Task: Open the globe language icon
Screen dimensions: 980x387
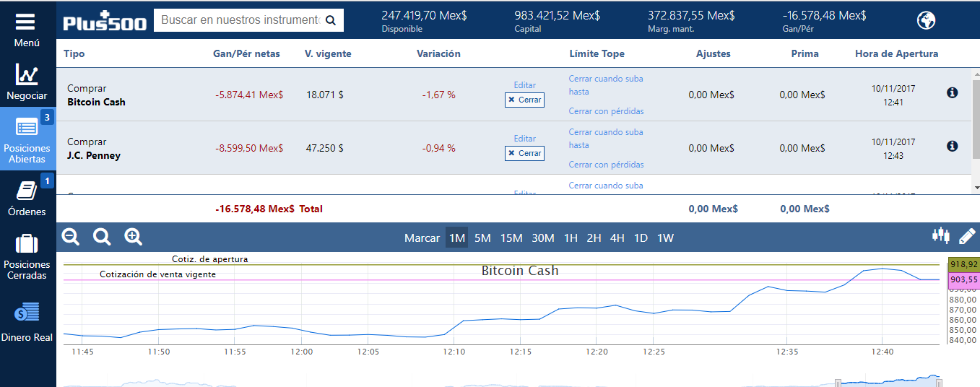Action: click(x=926, y=20)
